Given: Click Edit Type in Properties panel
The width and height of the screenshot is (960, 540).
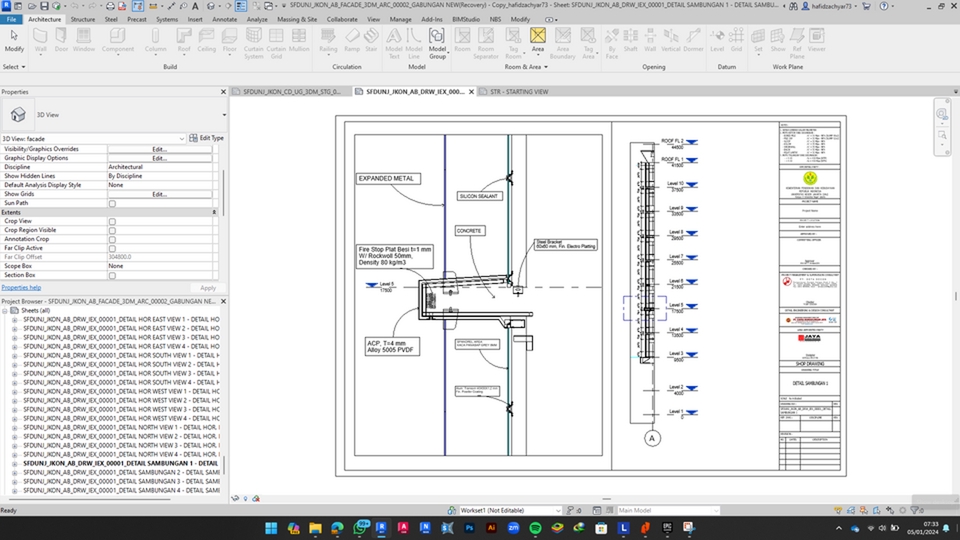Looking at the screenshot, I should tap(207, 138).
